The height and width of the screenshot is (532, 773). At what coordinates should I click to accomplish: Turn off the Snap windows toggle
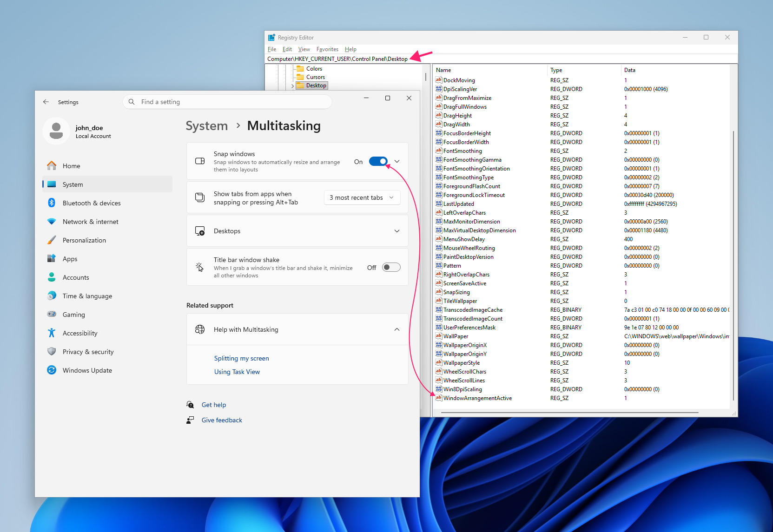click(x=378, y=161)
